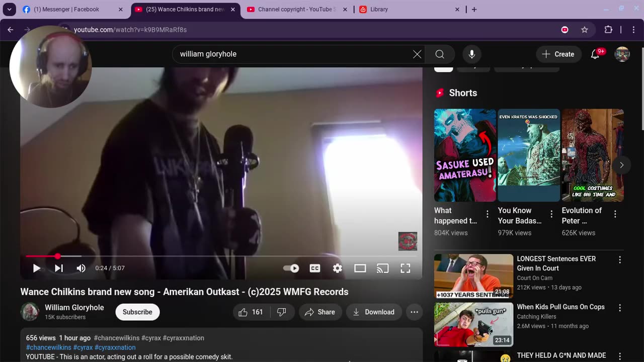Clear the search box text
The height and width of the screenshot is (362, 644).
point(417,54)
